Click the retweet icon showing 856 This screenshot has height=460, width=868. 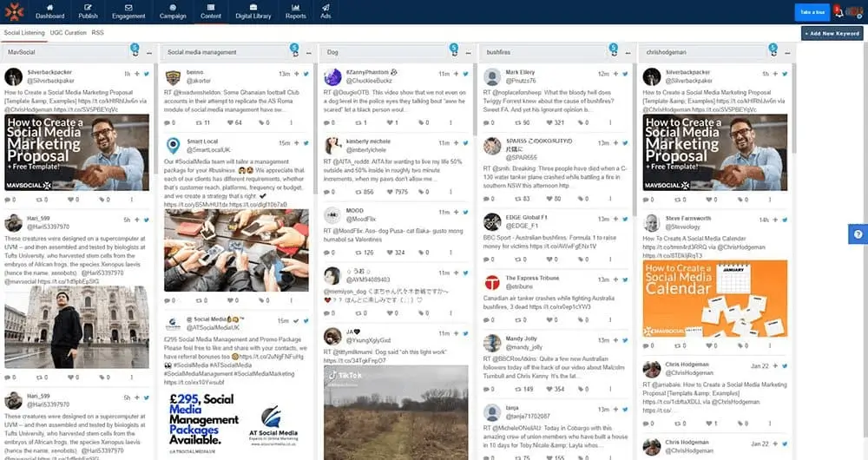[358, 192]
